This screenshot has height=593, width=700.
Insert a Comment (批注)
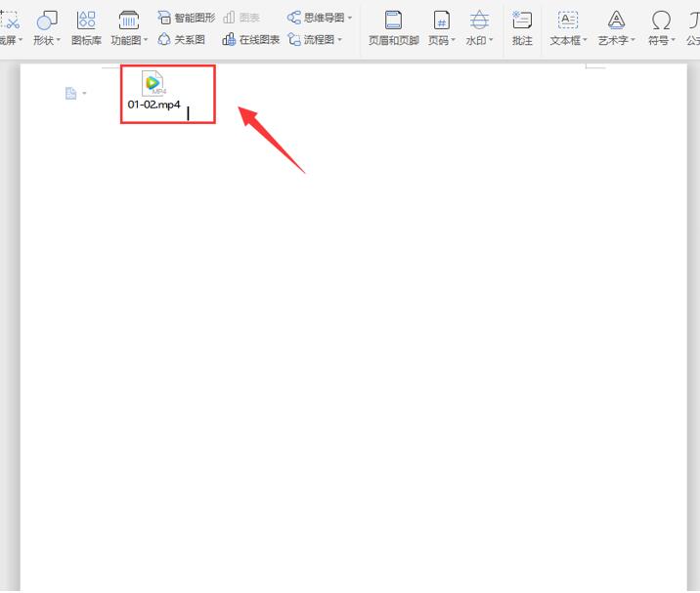[x=522, y=27]
